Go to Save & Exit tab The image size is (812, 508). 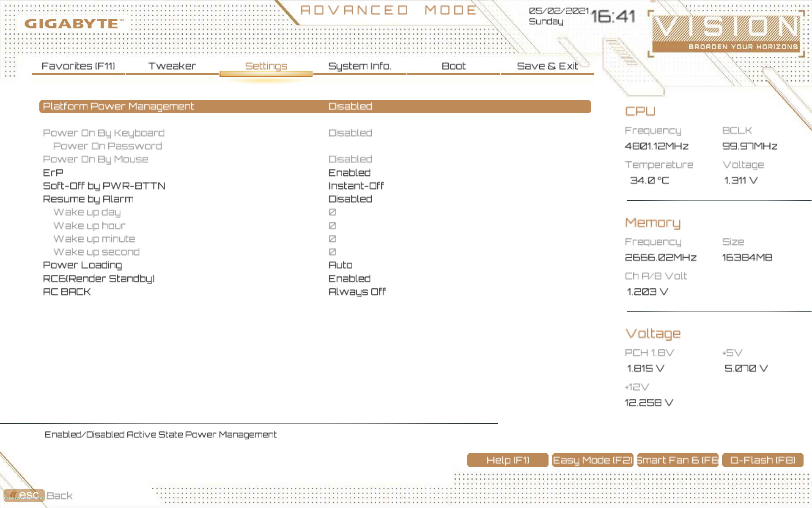point(547,66)
